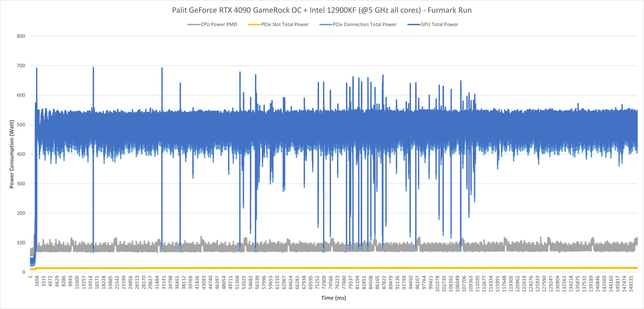Click the 'PCIe Slot Total Power' legend entry
The width and height of the screenshot is (644, 309).
(x=278, y=24)
